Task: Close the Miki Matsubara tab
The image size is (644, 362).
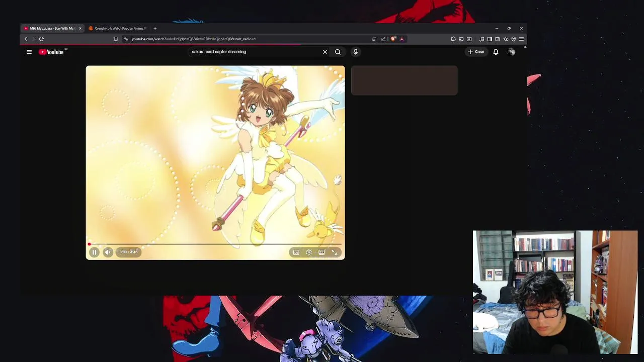Action: 80,28
